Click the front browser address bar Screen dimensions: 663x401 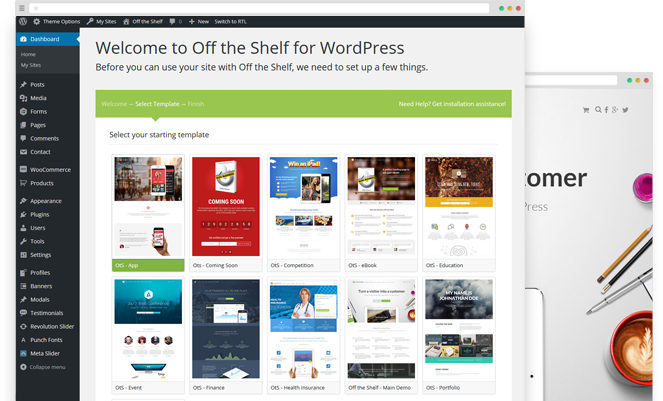[259, 8]
